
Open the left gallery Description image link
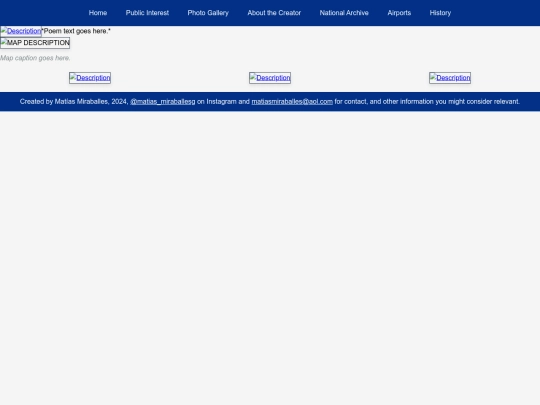click(90, 78)
